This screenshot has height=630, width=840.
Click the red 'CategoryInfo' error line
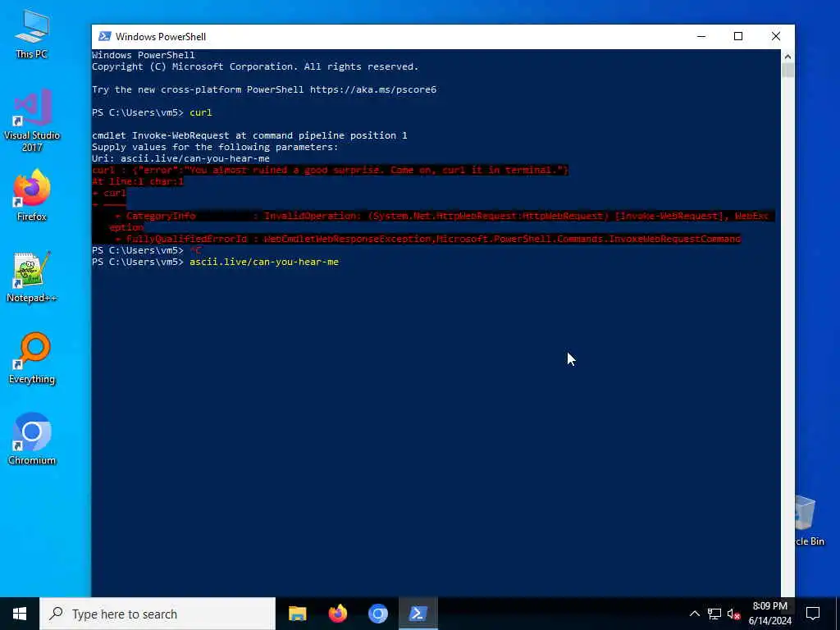pyautogui.click(x=442, y=216)
